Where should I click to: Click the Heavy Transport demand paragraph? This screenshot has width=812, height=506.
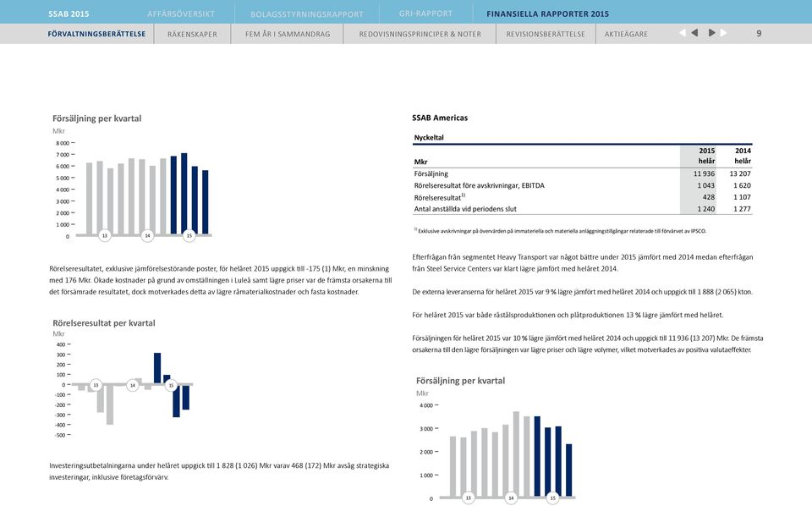click(x=583, y=262)
